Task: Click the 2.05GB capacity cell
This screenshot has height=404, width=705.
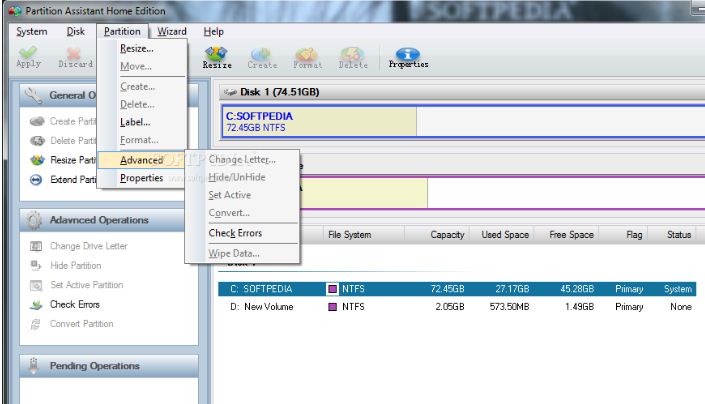Action: 450,307
